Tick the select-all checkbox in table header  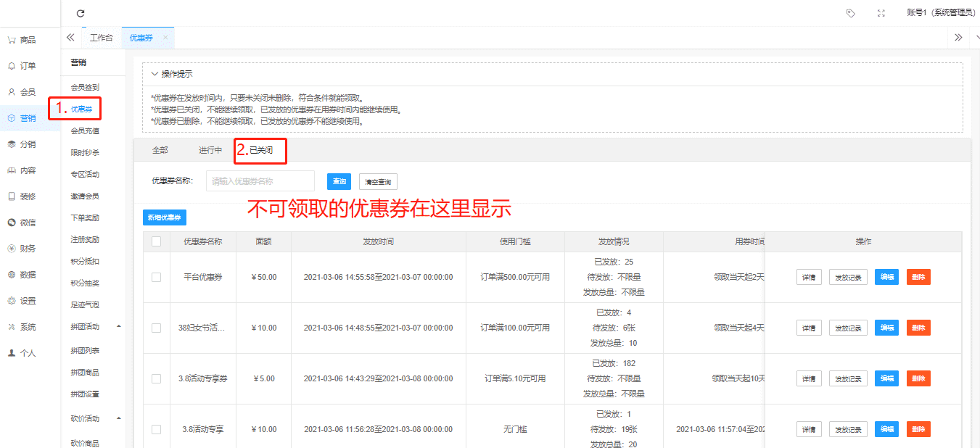pyautogui.click(x=156, y=241)
